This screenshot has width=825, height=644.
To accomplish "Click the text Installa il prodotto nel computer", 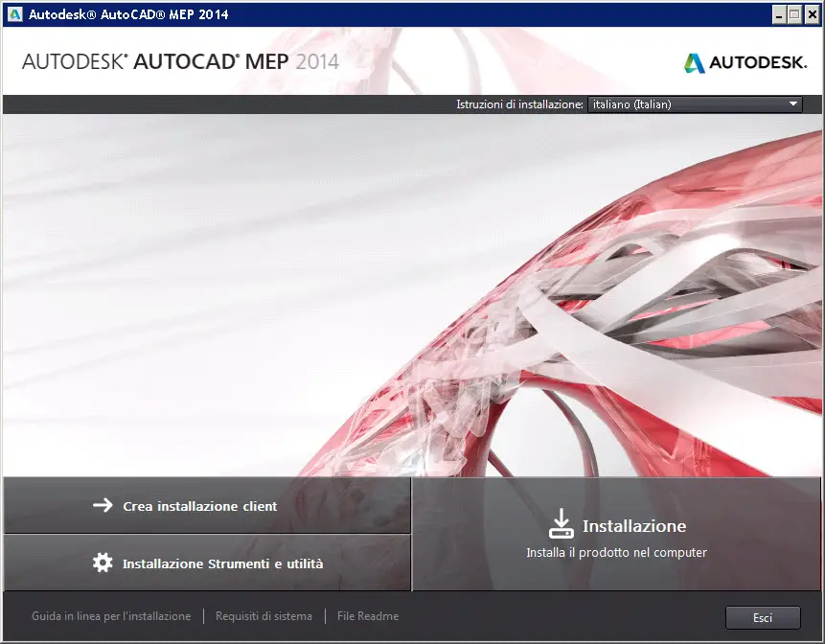I will [x=616, y=552].
